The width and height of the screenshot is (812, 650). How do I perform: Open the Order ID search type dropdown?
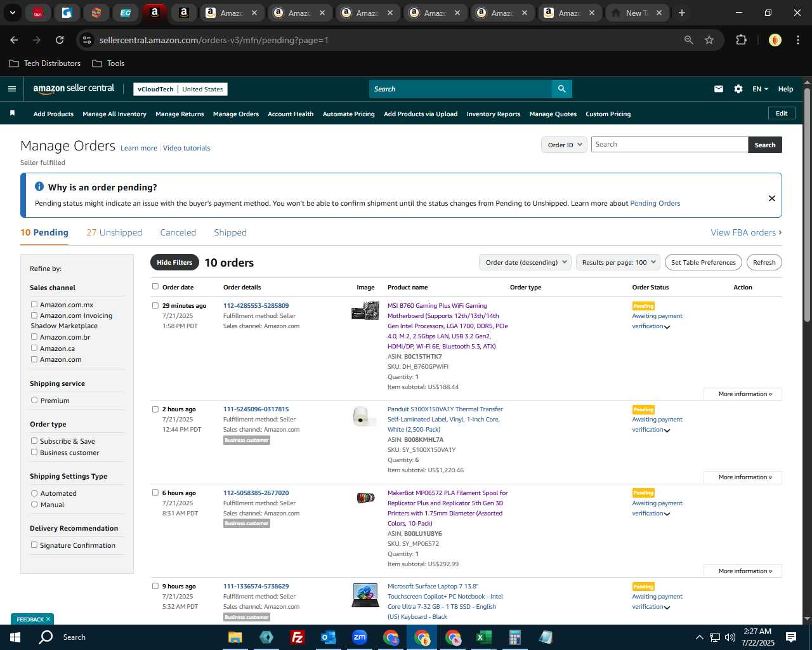[x=564, y=145]
